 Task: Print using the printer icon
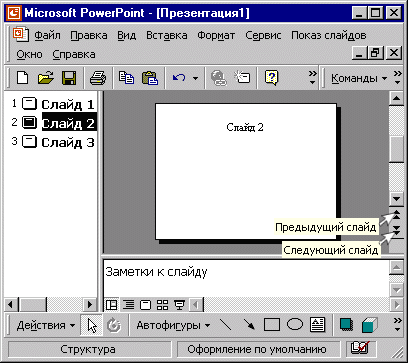[x=98, y=78]
